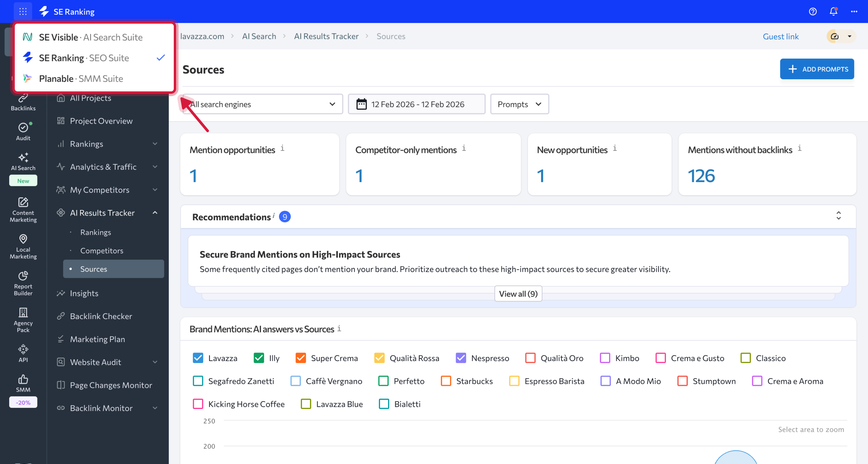Collapse the AI Results Tracker section
This screenshot has width=868, height=464.
pyautogui.click(x=155, y=213)
